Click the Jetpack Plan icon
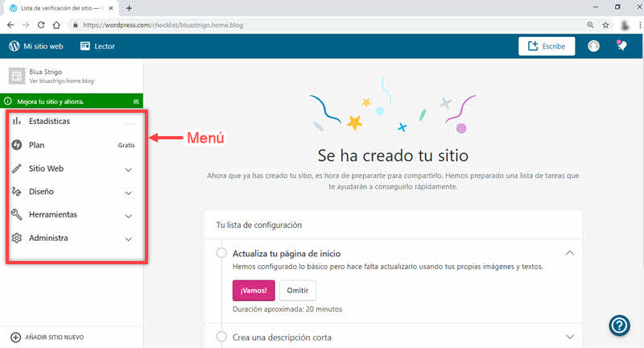 pos(17,145)
